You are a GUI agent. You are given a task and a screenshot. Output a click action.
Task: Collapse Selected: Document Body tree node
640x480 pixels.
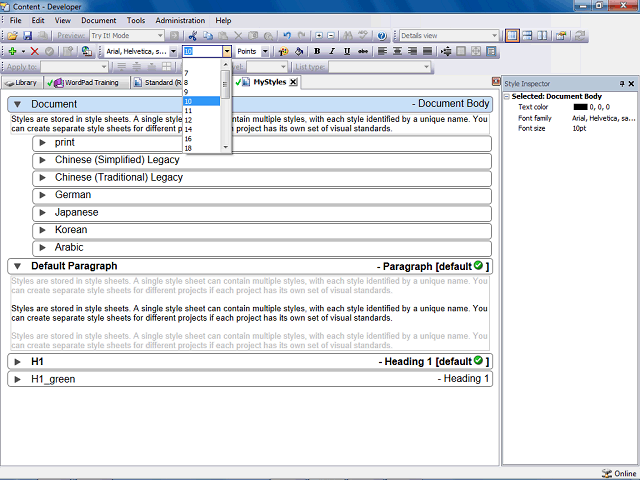507,97
